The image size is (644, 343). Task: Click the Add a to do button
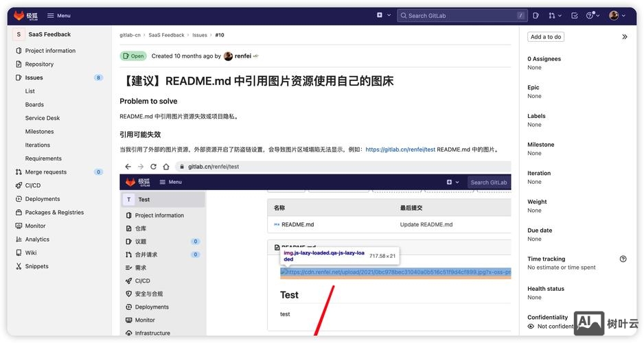[545, 36]
